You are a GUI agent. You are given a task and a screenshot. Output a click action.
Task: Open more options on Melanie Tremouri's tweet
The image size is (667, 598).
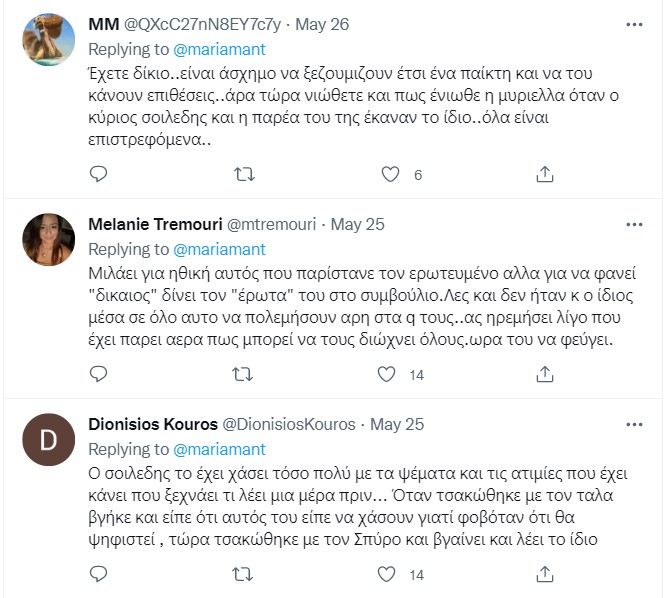[634, 224]
